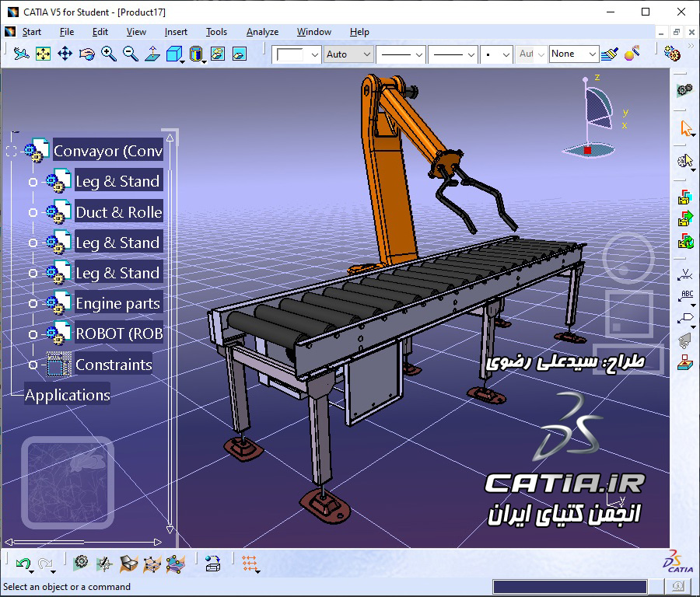This screenshot has width=700, height=597.
Task: Toggle Normal View orientation
Action: tap(152, 54)
